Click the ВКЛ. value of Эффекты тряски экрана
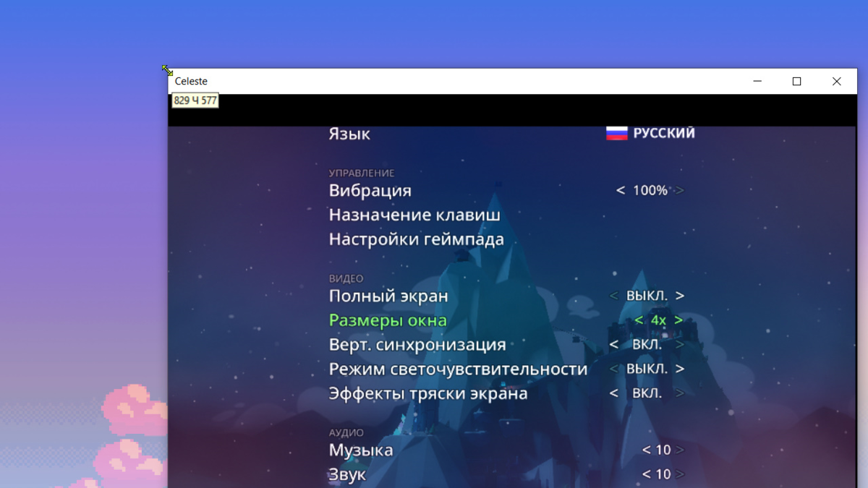Screen dimensions: 868x488 (647, 393)
